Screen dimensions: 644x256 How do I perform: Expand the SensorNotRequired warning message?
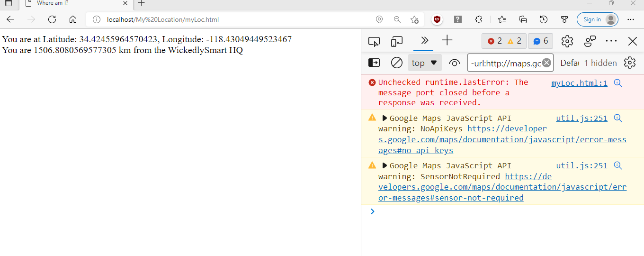385,165
